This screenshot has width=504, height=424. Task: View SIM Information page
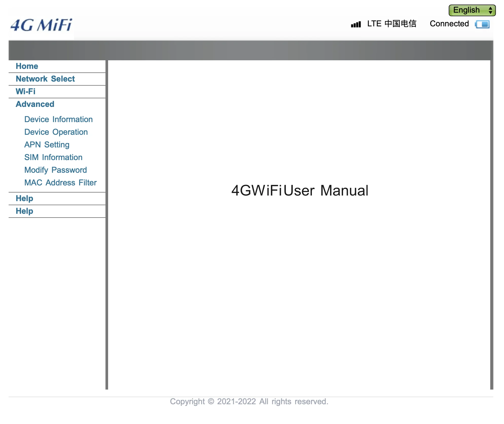[x=53, y=157]
